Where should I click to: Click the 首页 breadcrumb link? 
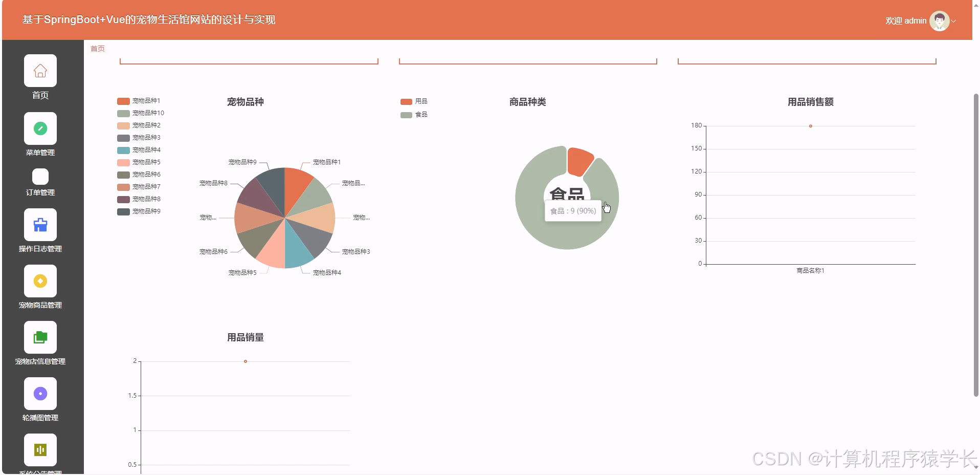coord(98,49)
